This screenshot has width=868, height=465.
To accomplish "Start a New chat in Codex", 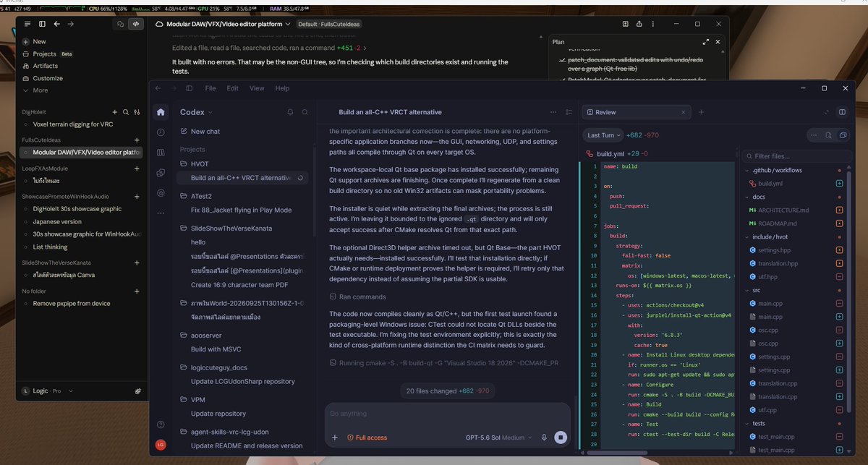I will pos(200,132).
